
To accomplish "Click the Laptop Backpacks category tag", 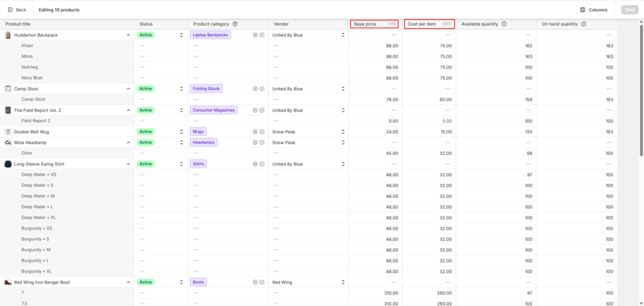I will coord(210,35).
